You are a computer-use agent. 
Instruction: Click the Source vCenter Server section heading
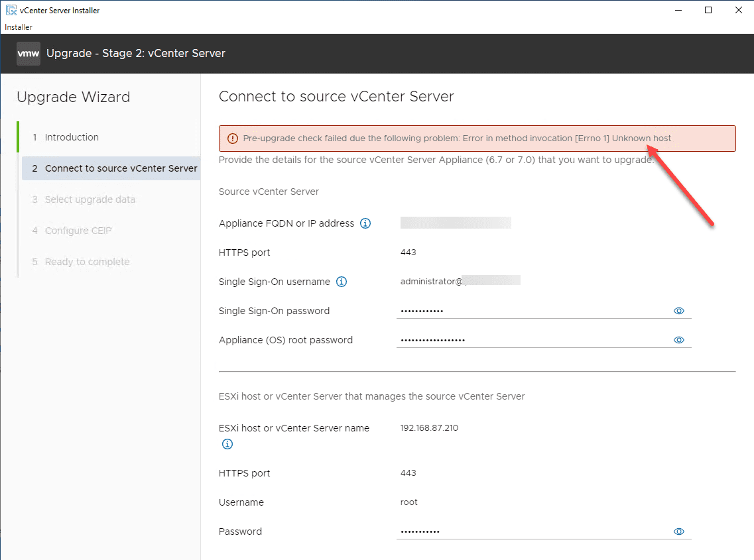pos(269,192)
